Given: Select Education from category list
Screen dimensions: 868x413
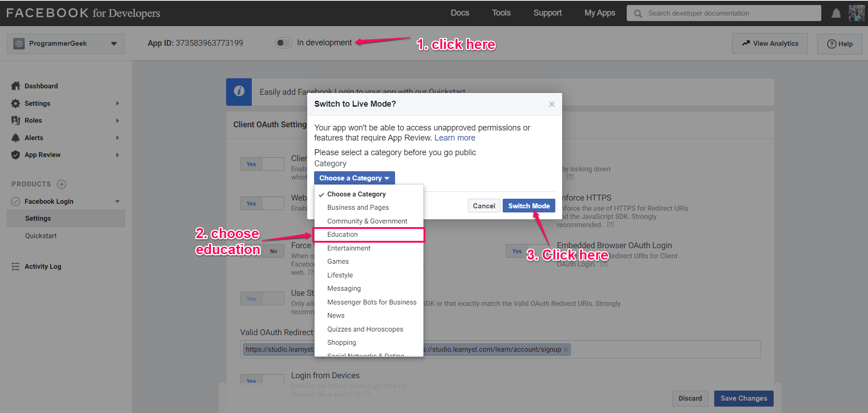Looking at the screenshot, I should (x=369, y=234).
